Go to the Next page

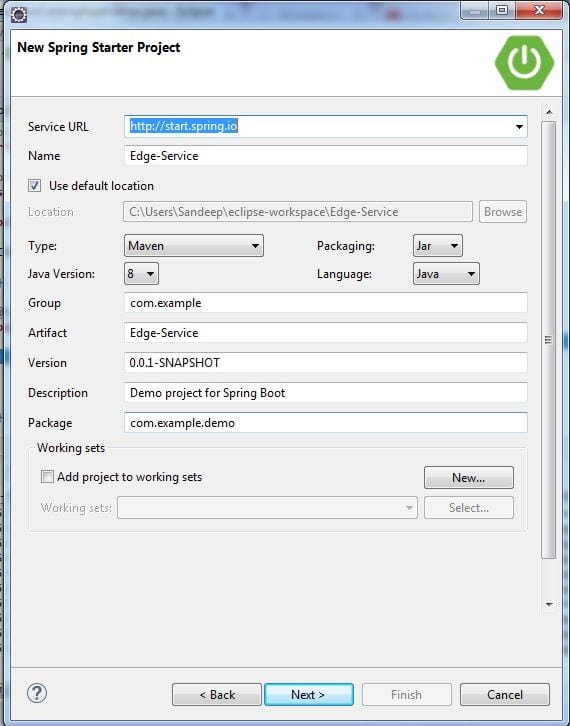308,695
